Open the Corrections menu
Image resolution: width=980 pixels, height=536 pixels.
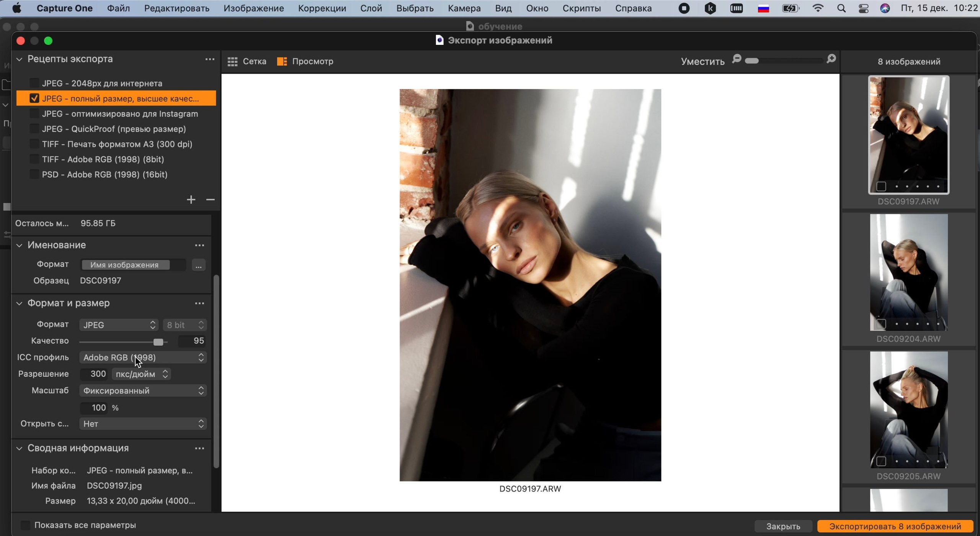[x=322, y=8]
